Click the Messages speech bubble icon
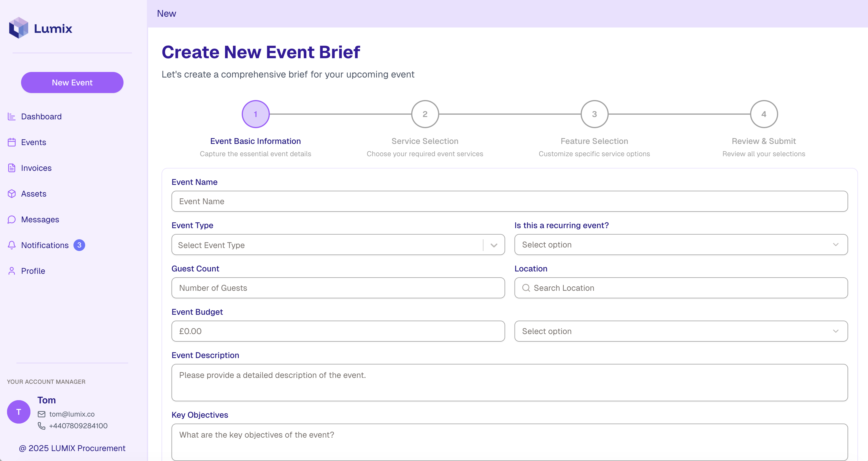 coord(12,220)
